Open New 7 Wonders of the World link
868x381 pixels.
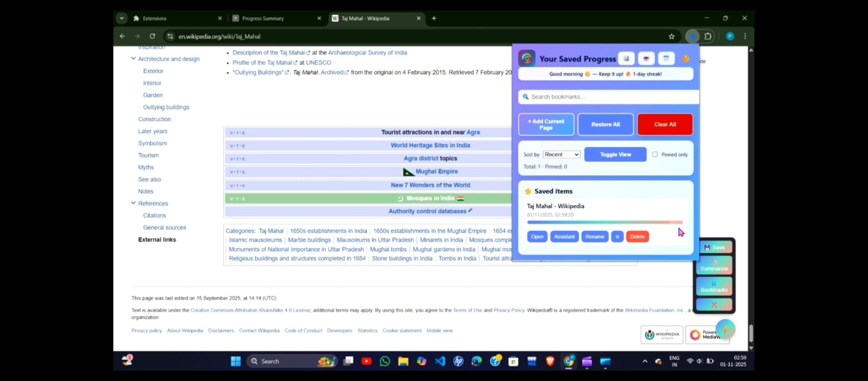point(430,185)
